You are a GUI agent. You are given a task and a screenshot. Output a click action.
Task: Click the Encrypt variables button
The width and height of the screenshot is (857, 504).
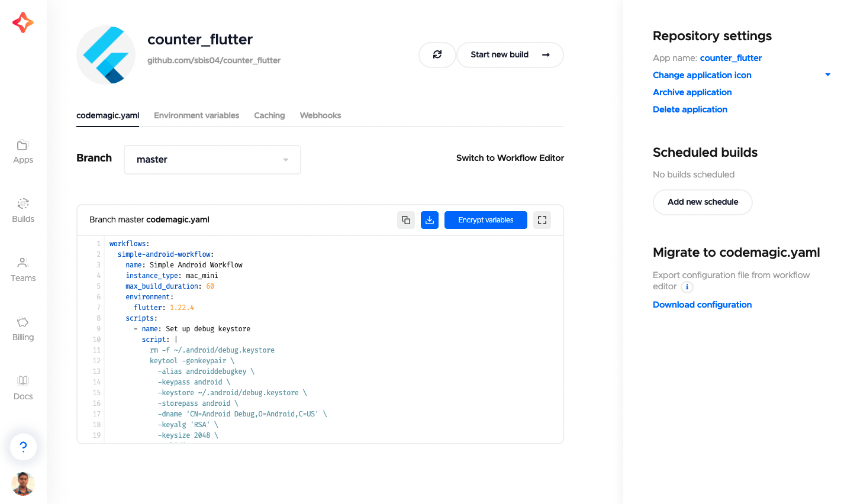pos(486,220)
